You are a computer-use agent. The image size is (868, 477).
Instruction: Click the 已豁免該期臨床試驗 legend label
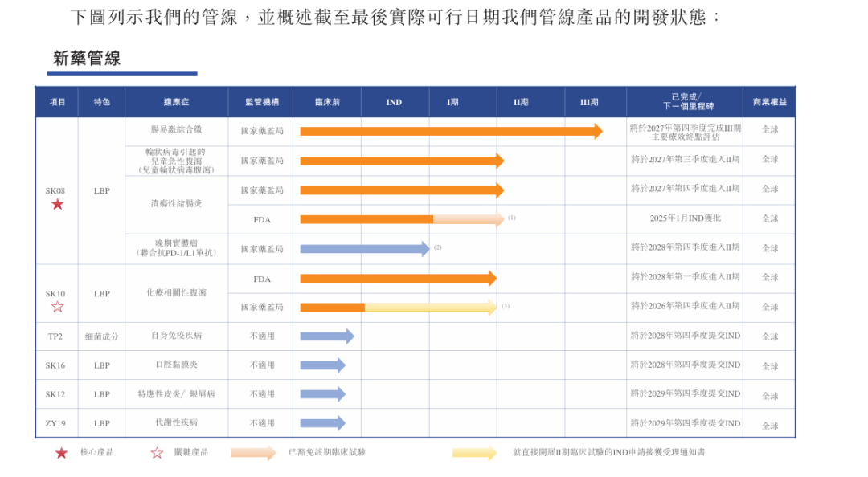(327, 453)
